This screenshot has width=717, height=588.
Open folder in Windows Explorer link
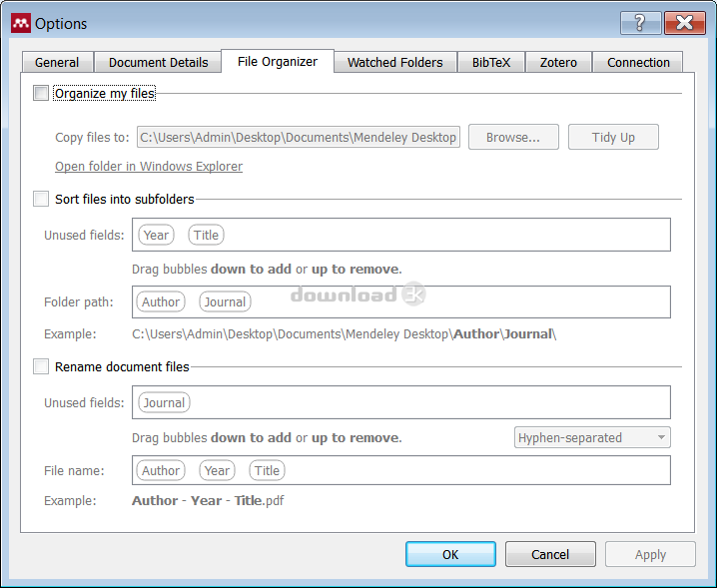pos(149,167)
